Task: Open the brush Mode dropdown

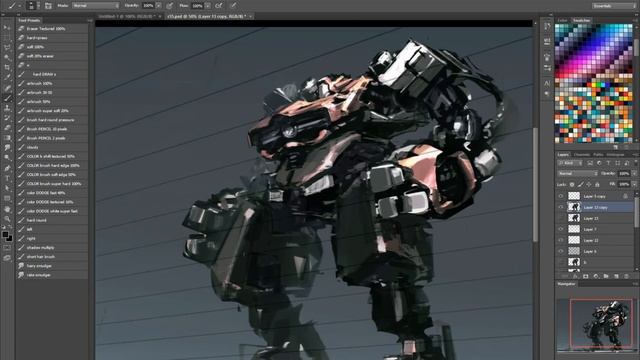Action: (x=96, y=6)
